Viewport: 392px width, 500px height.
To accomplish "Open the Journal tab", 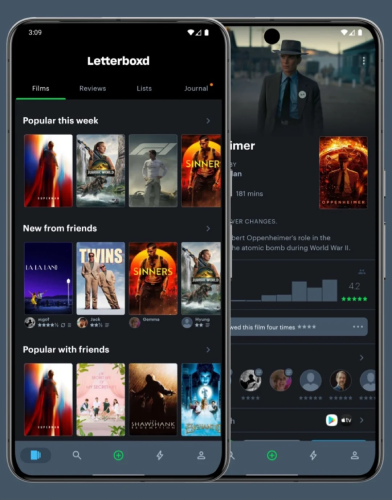I will (x=196, y=88).
